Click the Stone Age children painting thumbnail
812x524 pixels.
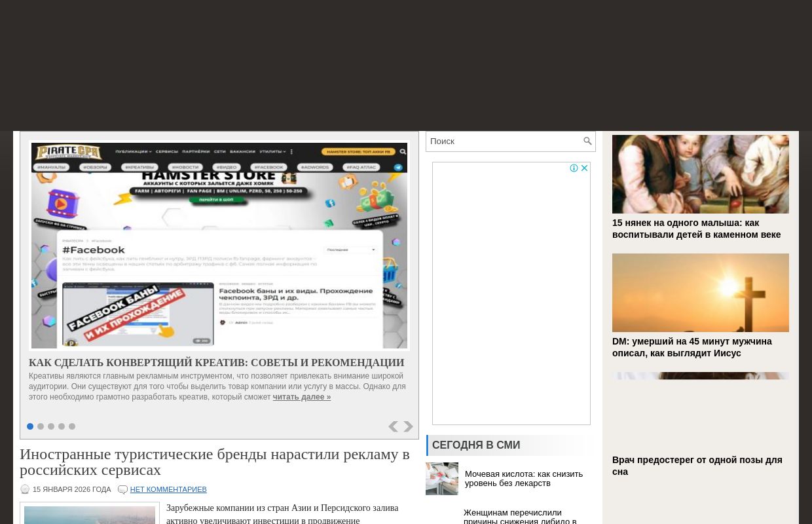(x=700, y=174)
